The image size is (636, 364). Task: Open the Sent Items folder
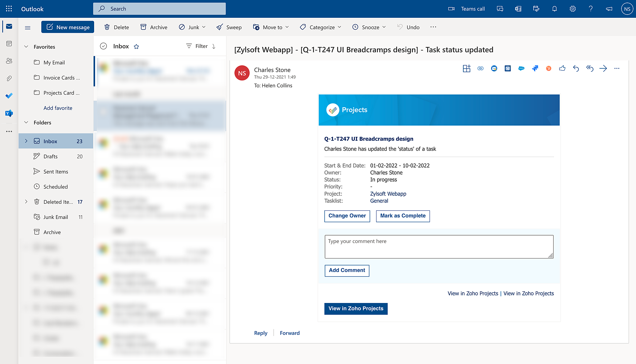tap(56, 171)
